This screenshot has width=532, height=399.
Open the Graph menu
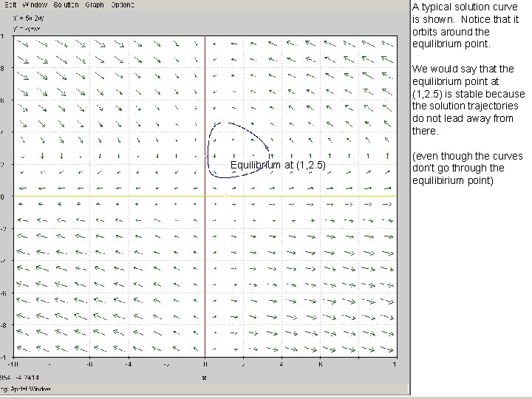click(x=95, y=4)
